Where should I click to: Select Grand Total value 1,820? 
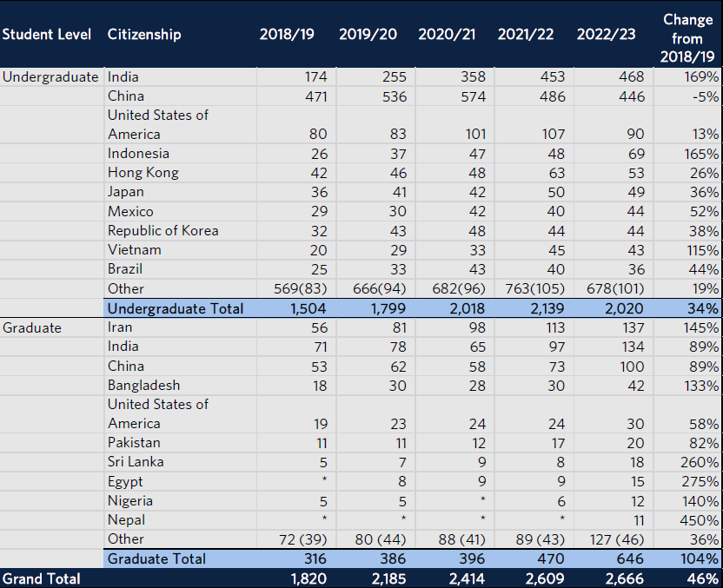pyautogui.click(x=308, y=578)
